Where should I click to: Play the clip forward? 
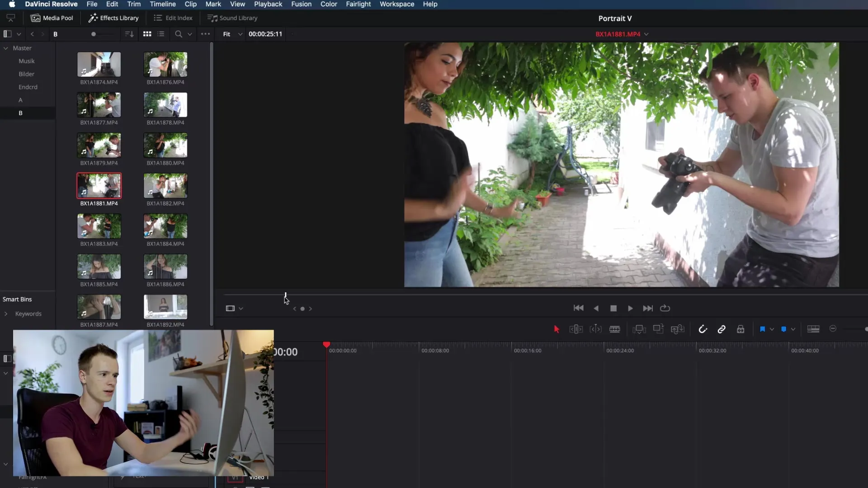630,308
